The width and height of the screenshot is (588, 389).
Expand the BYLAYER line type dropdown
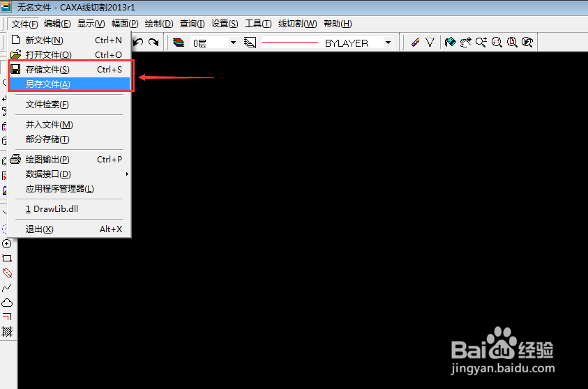coord(388,43)
